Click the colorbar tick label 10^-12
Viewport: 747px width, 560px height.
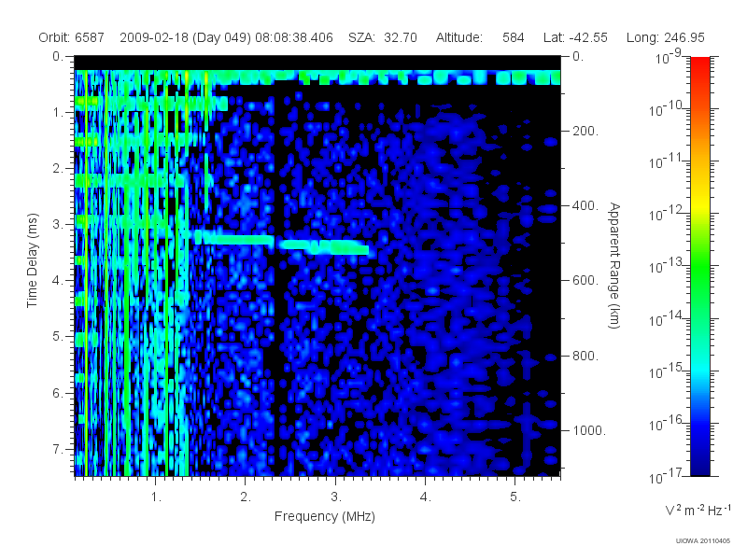[x=666, y=213]
